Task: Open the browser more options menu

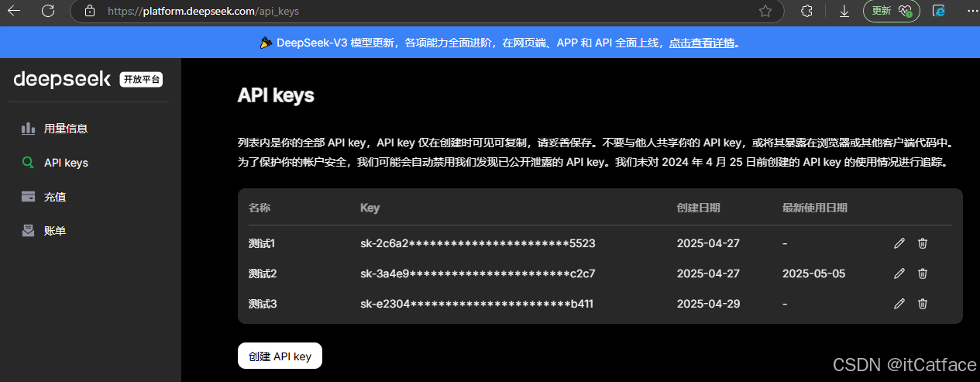Action: coord(971,11)
